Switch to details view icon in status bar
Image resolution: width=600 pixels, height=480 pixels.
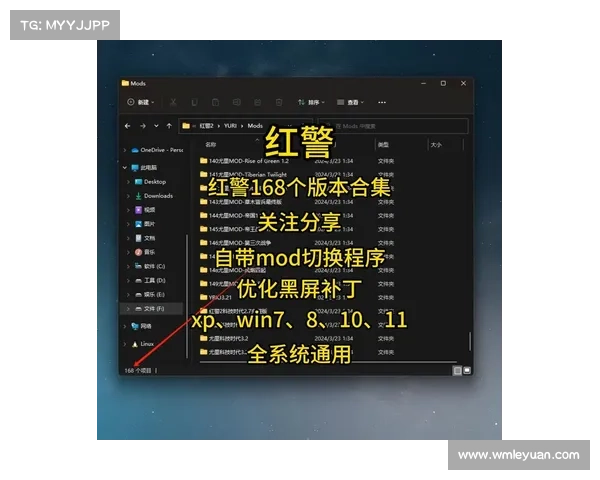point(457,371)
